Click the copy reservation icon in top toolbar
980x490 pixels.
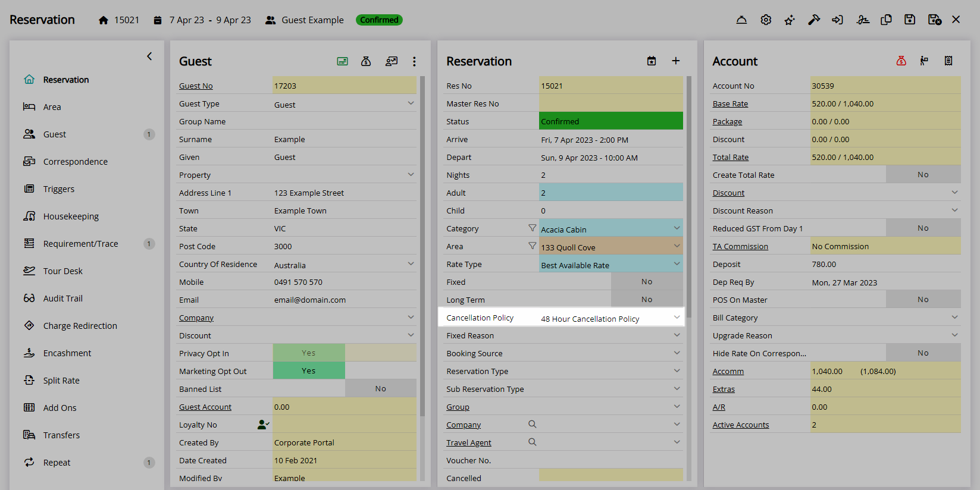coord(886,20)
